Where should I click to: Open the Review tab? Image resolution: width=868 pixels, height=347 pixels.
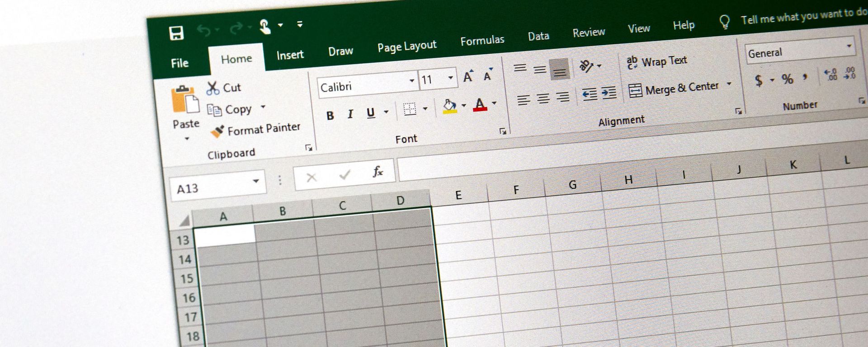589,32
